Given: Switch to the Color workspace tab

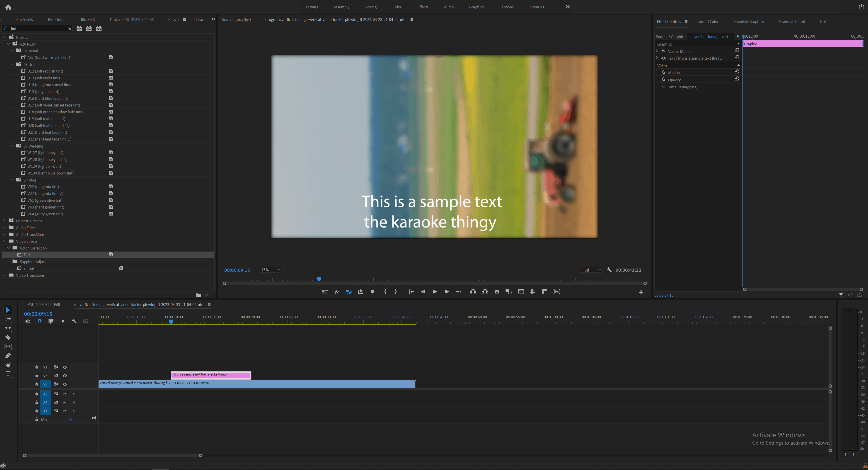Looking at the screenshot, I should tap(397, 7).
